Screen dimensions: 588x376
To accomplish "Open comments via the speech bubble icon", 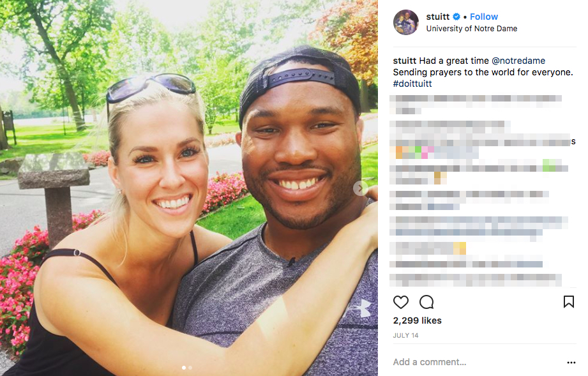I will pos(426,302).
